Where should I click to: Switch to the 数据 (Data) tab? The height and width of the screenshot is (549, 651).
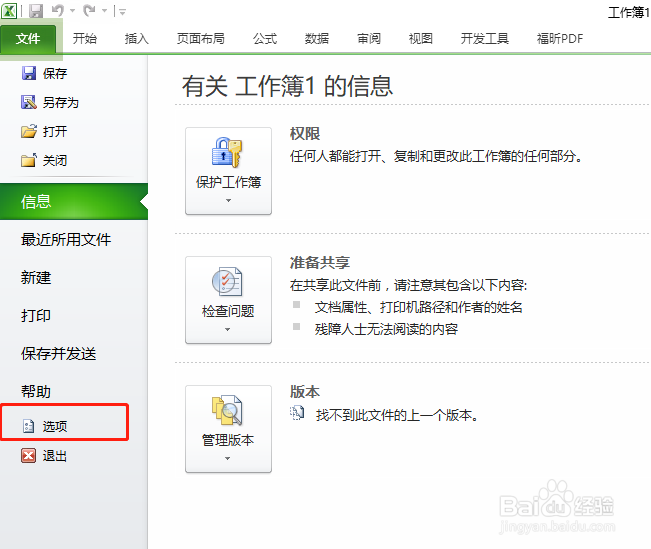click(x=317, y=39)
